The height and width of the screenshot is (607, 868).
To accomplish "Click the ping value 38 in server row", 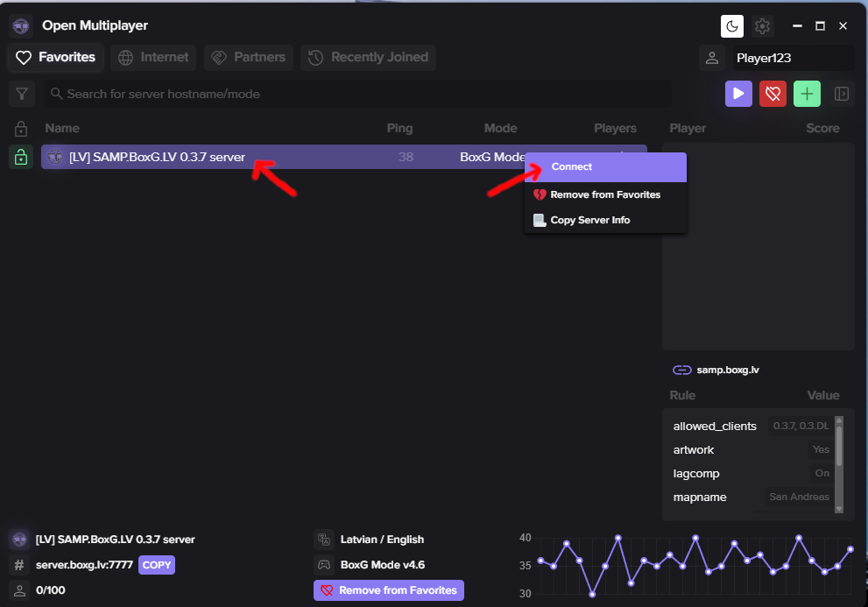I will [x=406, y=157].
